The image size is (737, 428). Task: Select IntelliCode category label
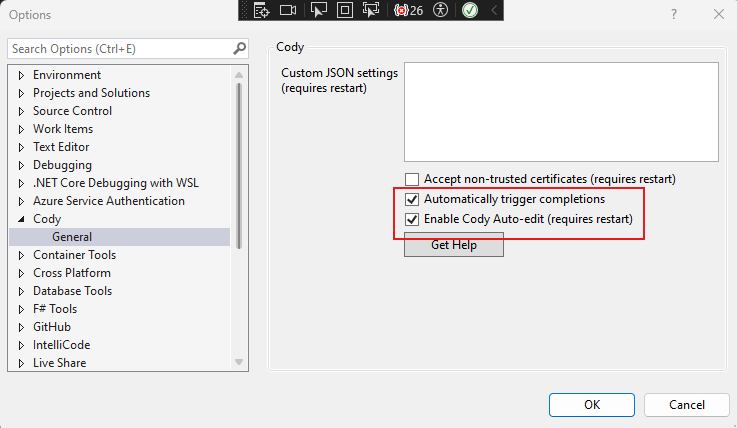pyautogui.click(x=62, y=345)
